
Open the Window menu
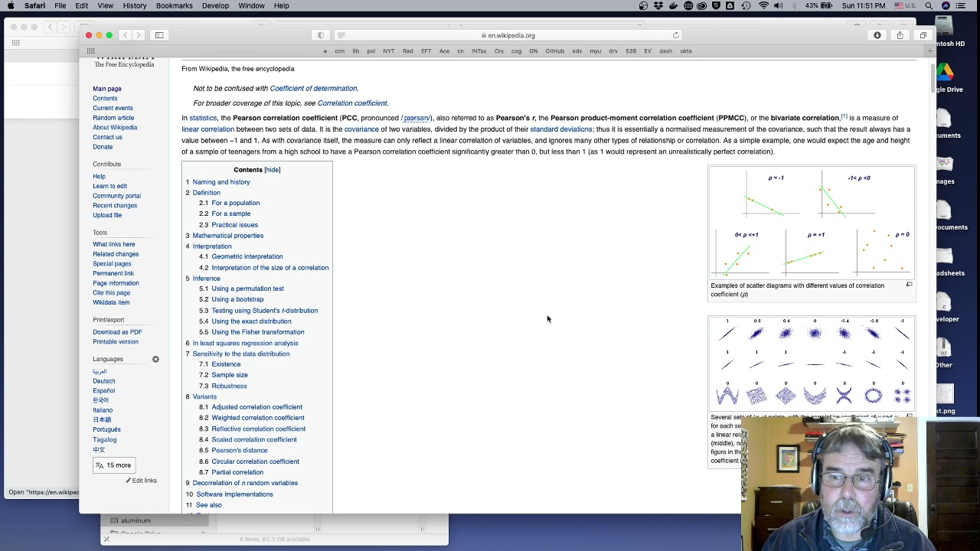click(251, 6)
